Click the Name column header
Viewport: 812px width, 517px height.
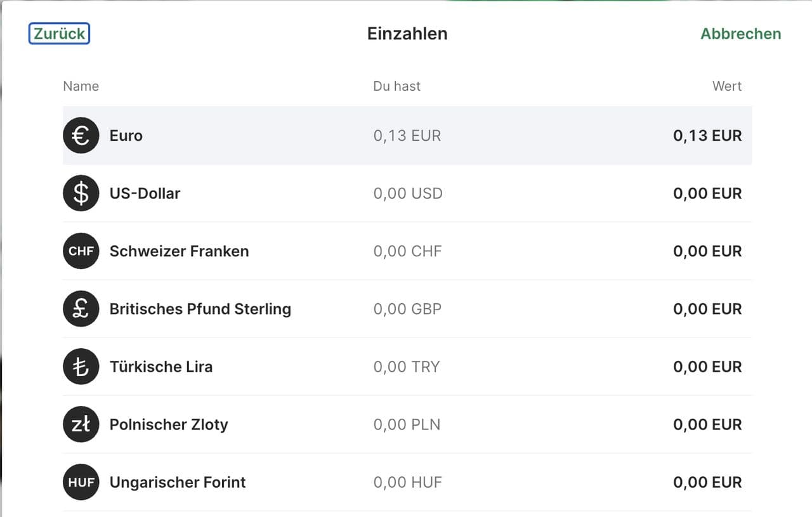(81, 86)
